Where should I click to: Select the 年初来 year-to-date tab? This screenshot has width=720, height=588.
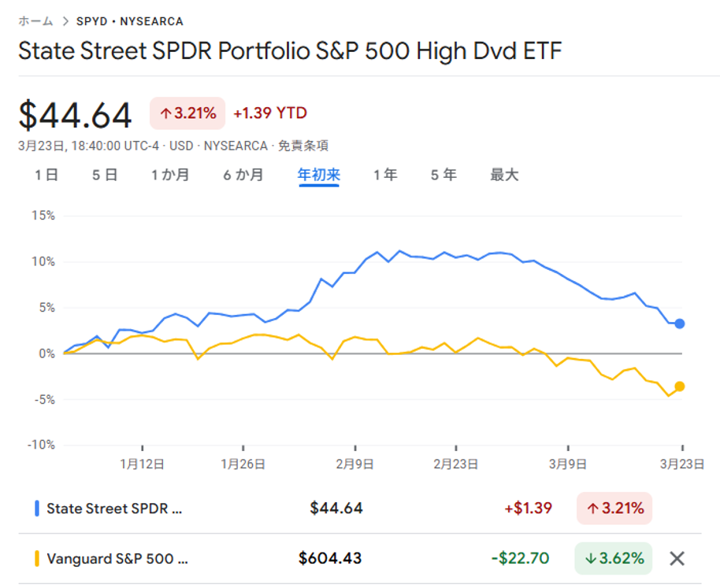click(x=318, y=175)
